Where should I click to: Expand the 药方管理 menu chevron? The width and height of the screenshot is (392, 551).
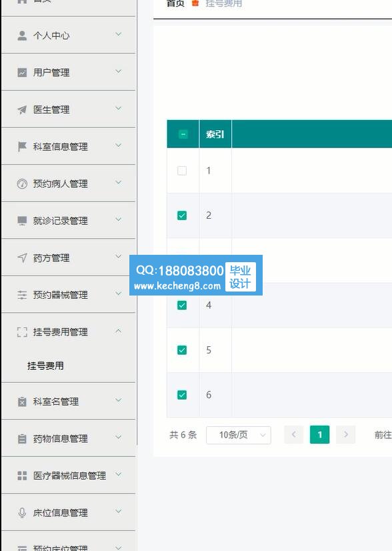point(119,257)
